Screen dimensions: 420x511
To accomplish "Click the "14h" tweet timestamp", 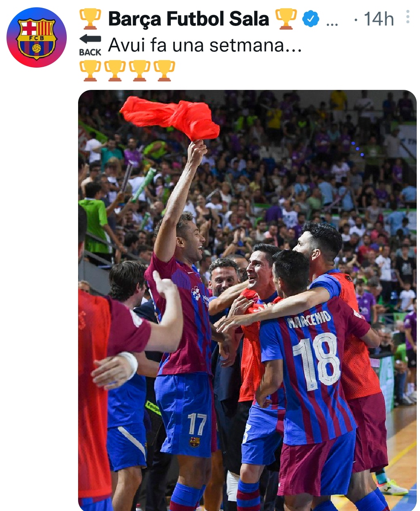I will click(x=379, y=19).
